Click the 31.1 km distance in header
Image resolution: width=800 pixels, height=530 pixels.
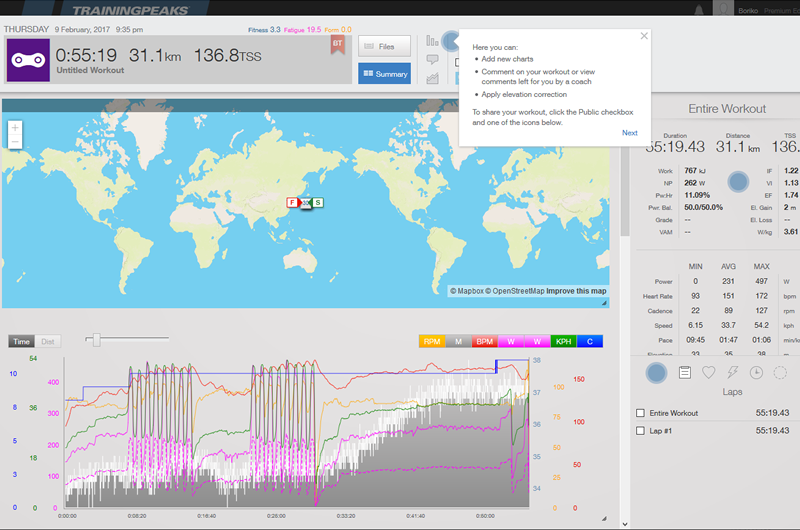(155, 55)
